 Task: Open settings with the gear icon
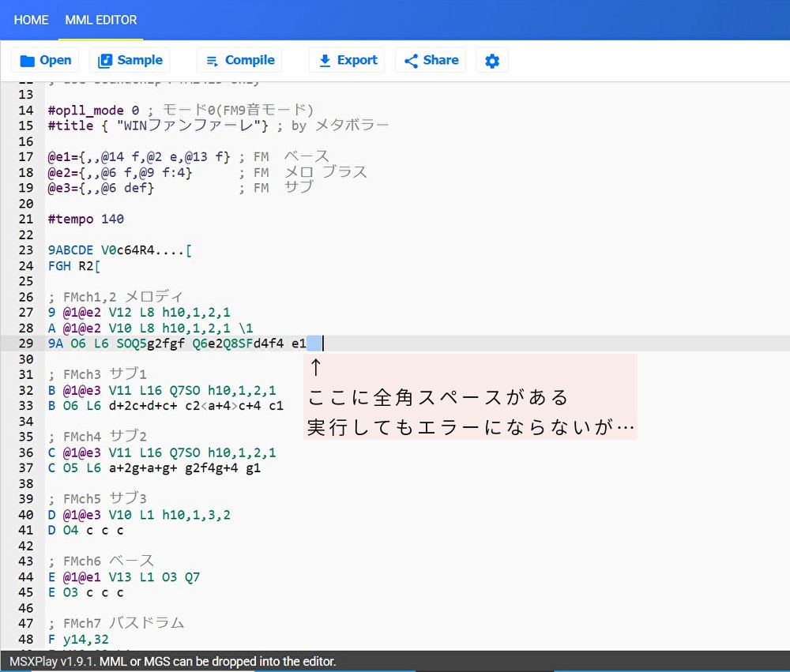(x=492, y=61)
